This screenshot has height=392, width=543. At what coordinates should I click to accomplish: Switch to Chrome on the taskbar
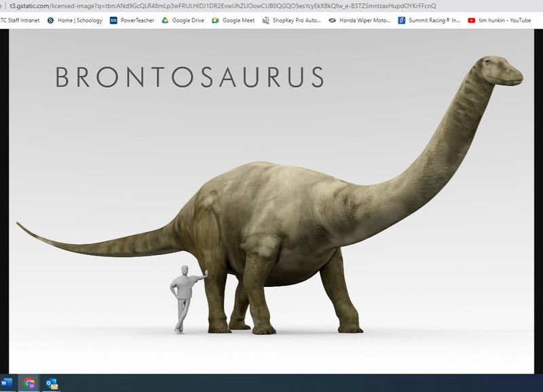[x=29, y=383]
